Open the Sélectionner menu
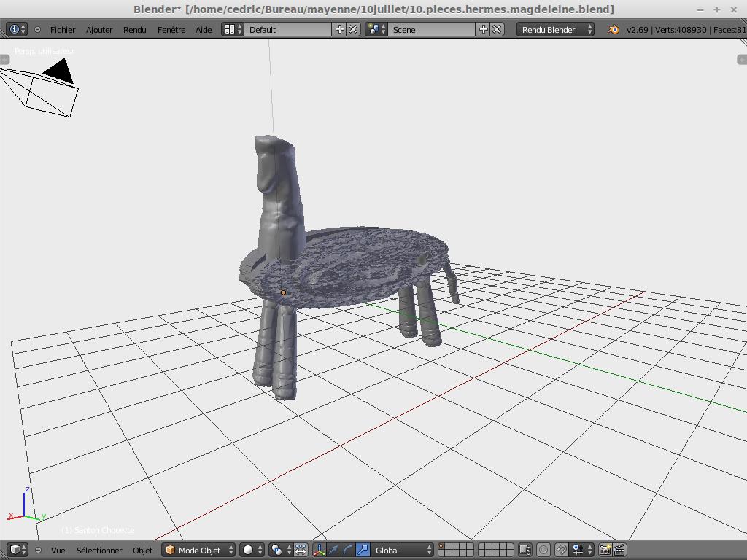 click(99, 550)
